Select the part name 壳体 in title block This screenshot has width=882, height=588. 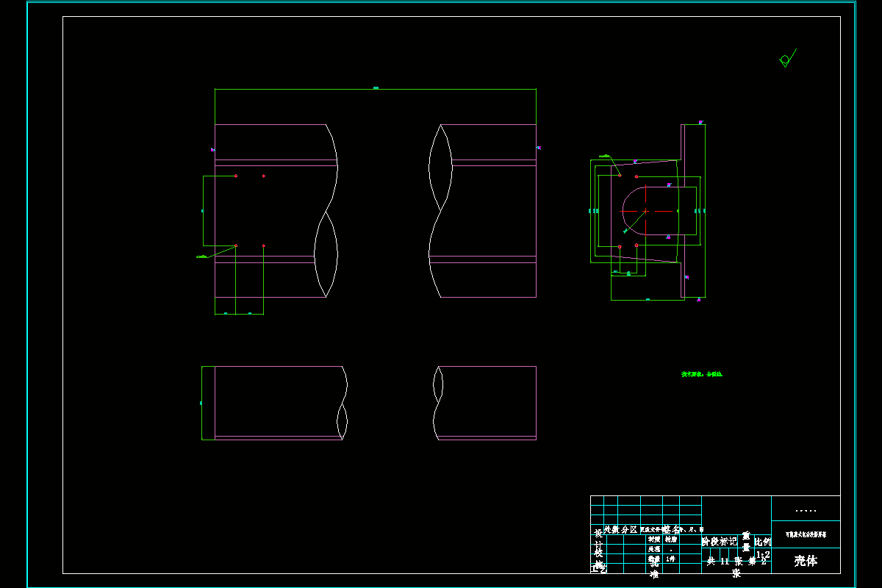pos(806,561)
